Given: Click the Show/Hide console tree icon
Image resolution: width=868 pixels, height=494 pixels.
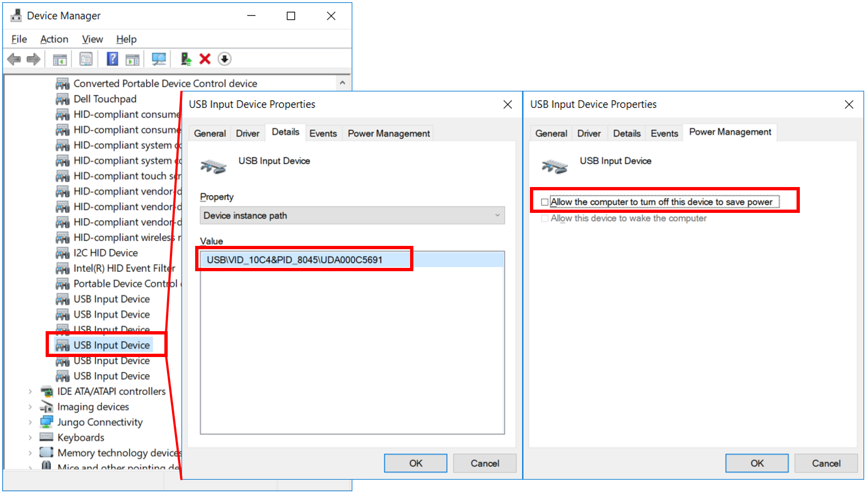Looking at the screenshot, I should [x=59, y=59].
